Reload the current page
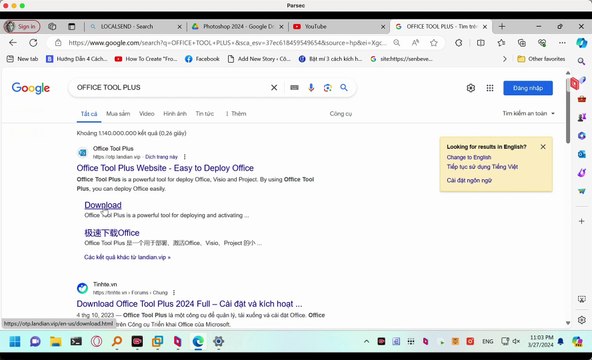Viewport: 592px width, 360px height. 33,43
